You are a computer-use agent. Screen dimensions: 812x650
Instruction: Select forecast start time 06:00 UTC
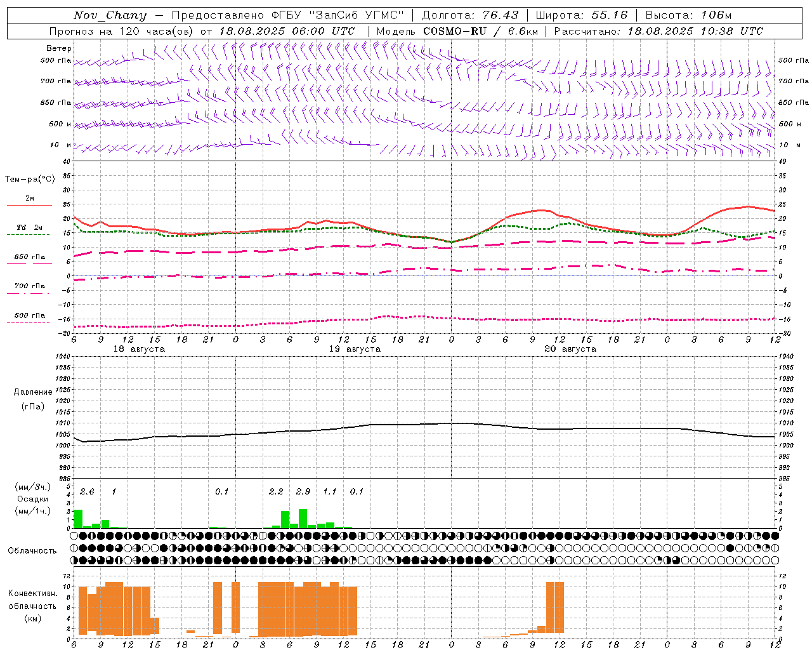point(324,31)
